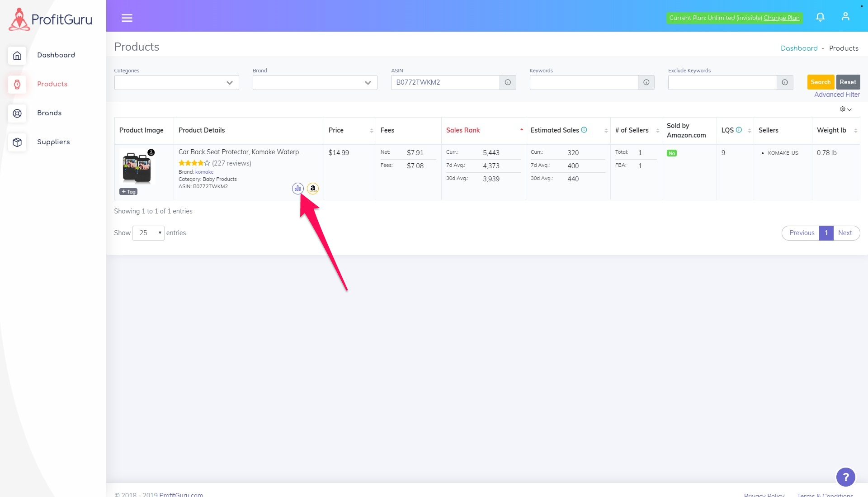Click the Car Back Seat Protector title
Image resolution: width=868 pixels, height=497 pixels.
pyautogui.click(x=241, y=152)
